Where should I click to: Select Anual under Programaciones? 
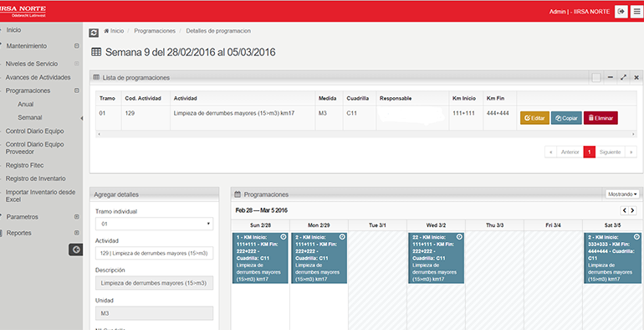coord(25,105)
